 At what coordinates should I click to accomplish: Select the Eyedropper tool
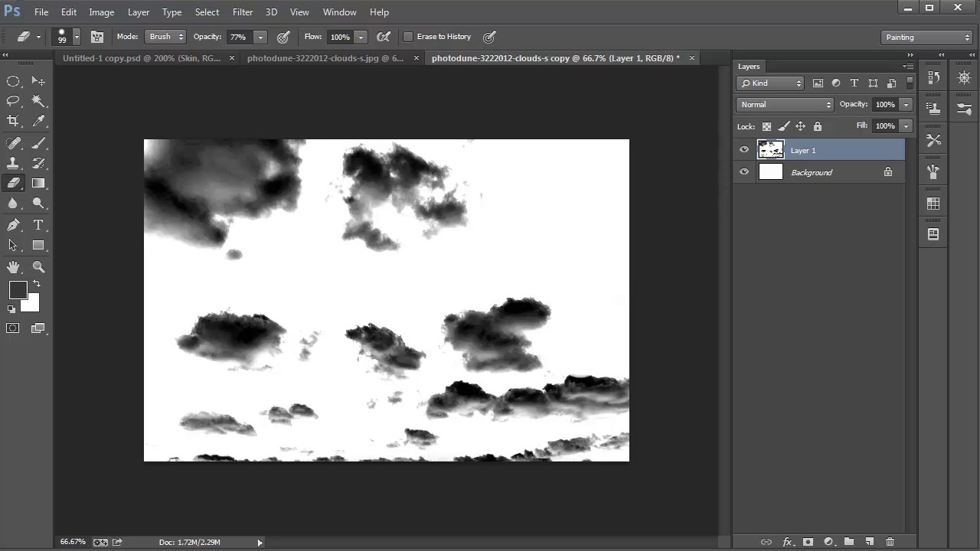tap(38, 121)
